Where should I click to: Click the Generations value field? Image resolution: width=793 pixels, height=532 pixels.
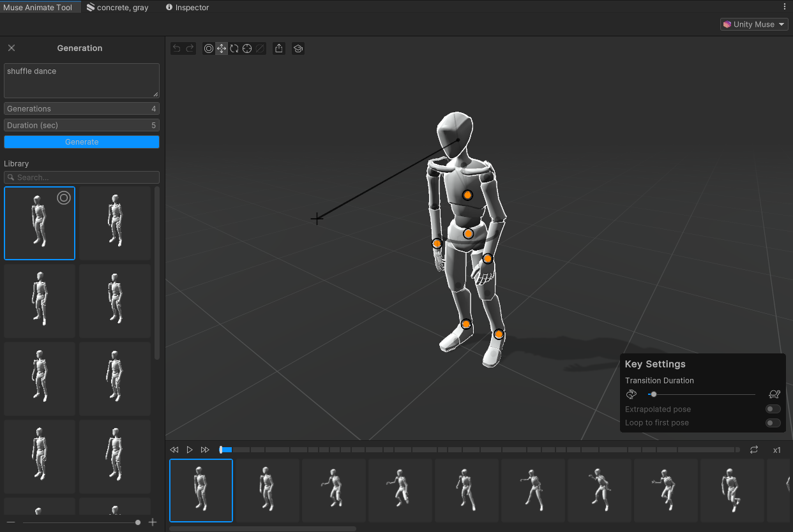point(82,108)
